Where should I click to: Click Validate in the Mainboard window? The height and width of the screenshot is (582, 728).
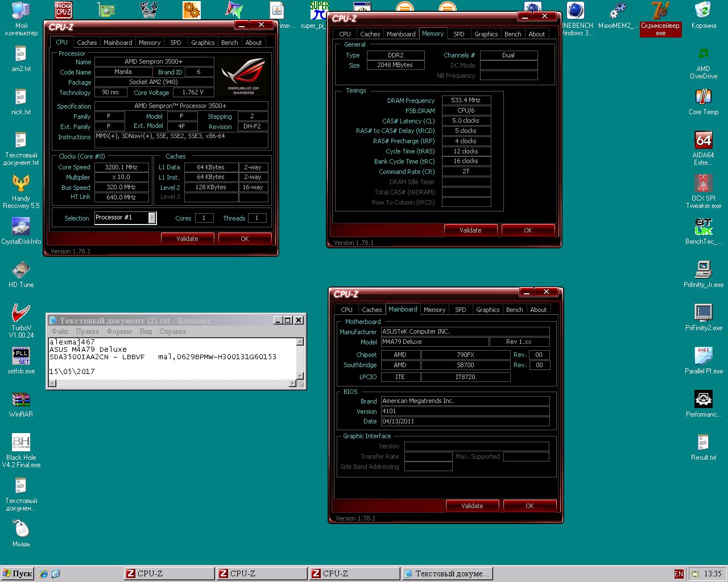[x=472, y=506]
